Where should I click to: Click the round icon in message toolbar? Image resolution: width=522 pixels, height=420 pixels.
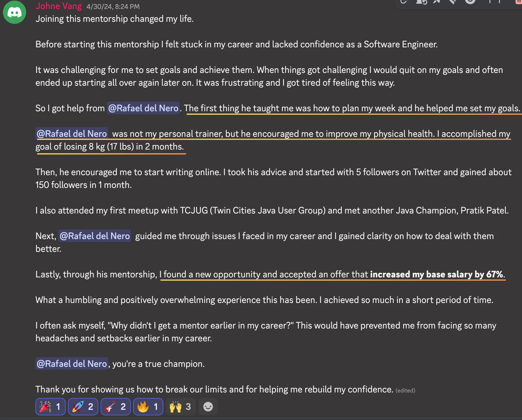[x=470, y=1]
